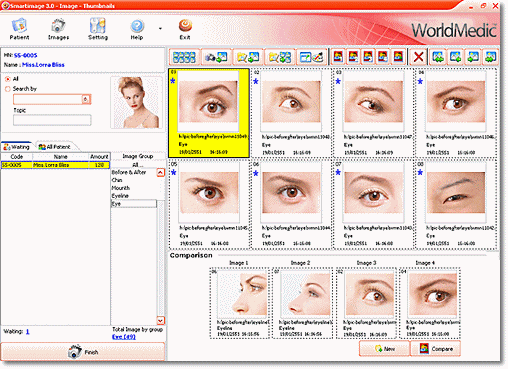The height and width of the screenshot is (369, 508).
Task: Jump to last image with double-right arrows icon
Action: (x=490, y=57)
